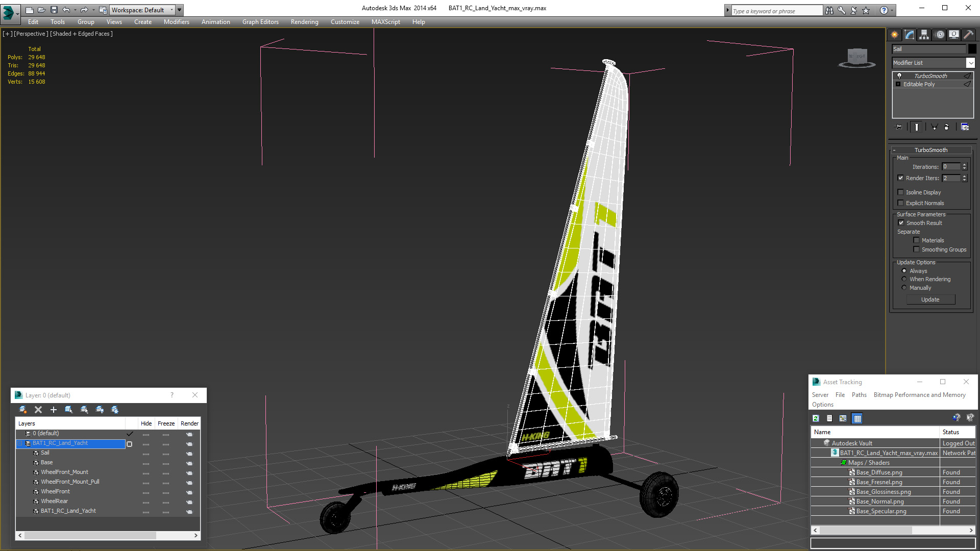
Task: Click Create New Layer icon in Layer dialog
Action: click(x=23, y=410)
